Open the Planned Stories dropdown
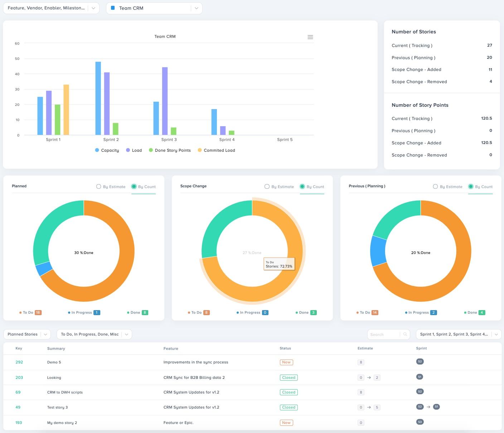Screen dimensions: 504x433 27,334
